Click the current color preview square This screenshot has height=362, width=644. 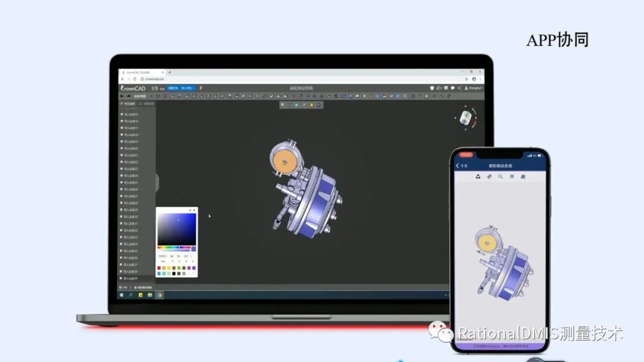tap(193, 249)
